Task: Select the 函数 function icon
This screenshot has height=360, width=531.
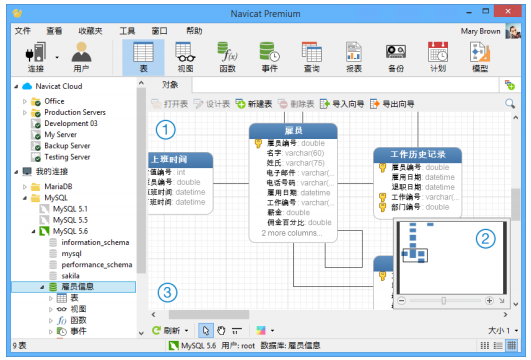Action: tap(227, 52)
